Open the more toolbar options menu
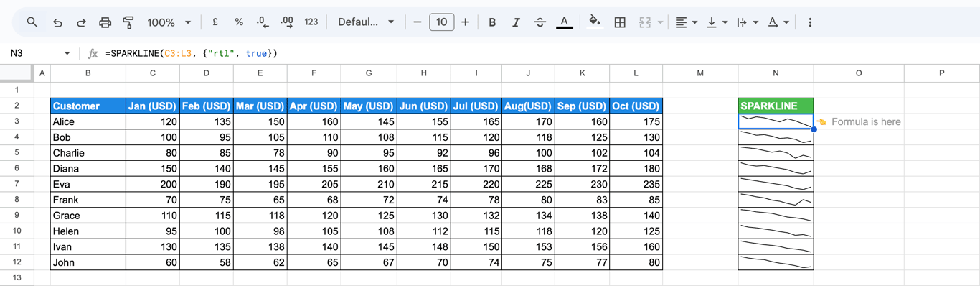 pos(810,22)
